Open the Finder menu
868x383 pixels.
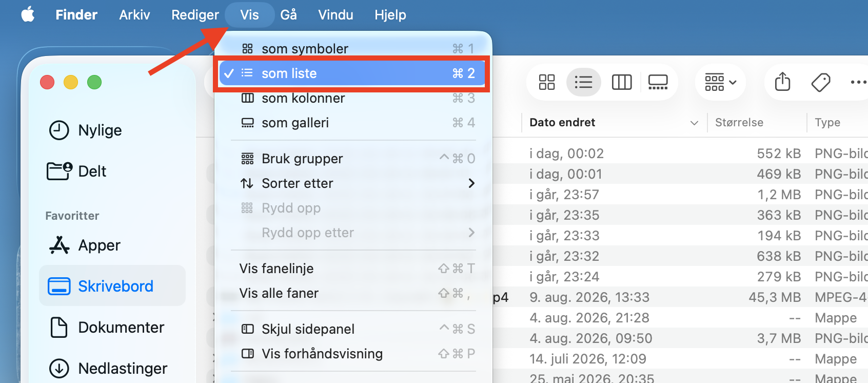pyautogui.click(x=76, y=14)
